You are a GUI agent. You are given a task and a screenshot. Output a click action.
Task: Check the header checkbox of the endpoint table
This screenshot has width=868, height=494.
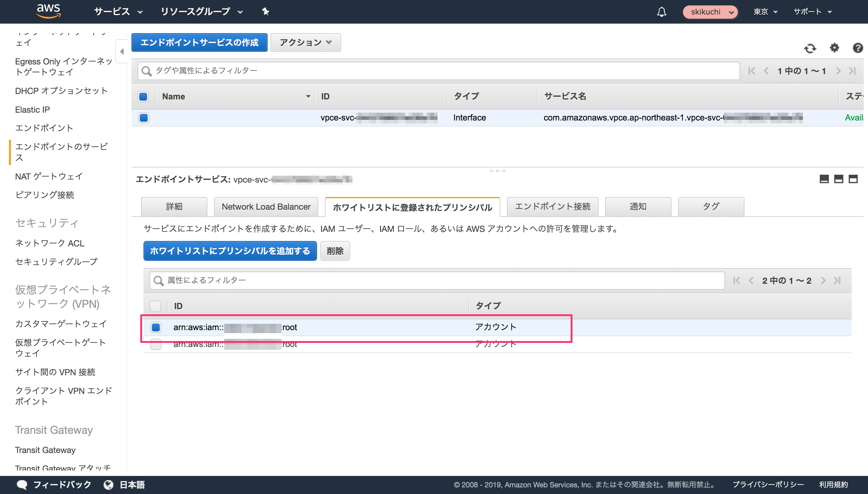pyautogui.click(x=143, y=96)
